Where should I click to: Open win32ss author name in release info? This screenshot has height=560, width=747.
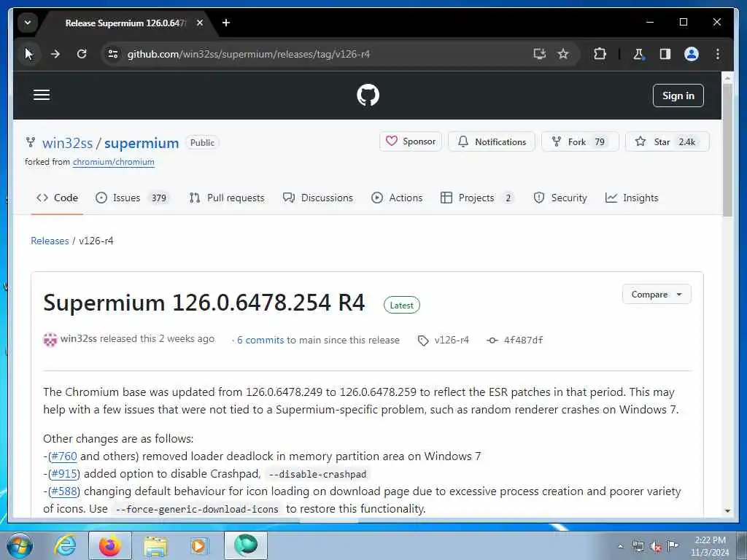pyautogui.click(x=79, y=338)
